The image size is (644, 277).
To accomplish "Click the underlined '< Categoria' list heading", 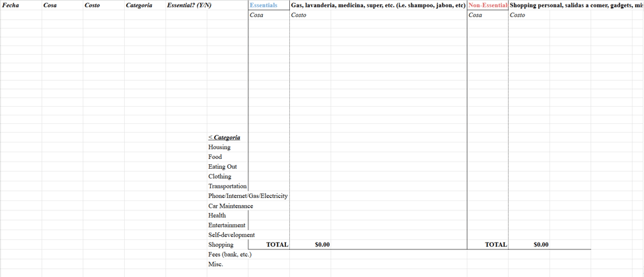I will click(225, 138).
